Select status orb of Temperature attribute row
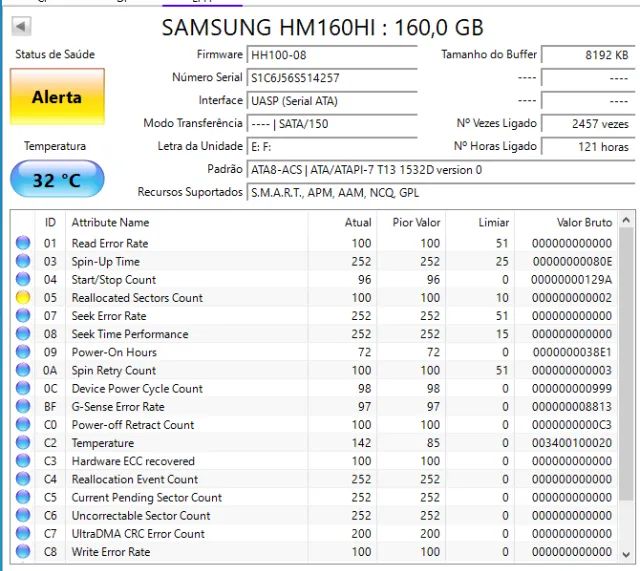This screenshot has width=640, height=571. coord(23,443)
